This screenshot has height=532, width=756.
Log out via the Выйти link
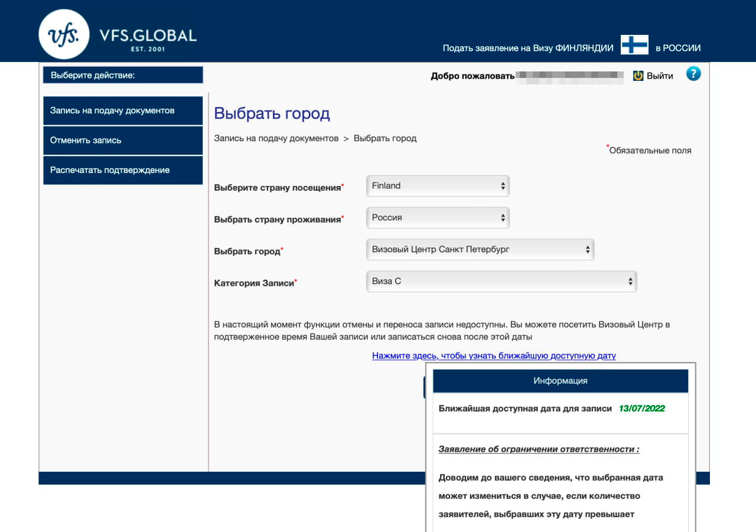(660, 76)
